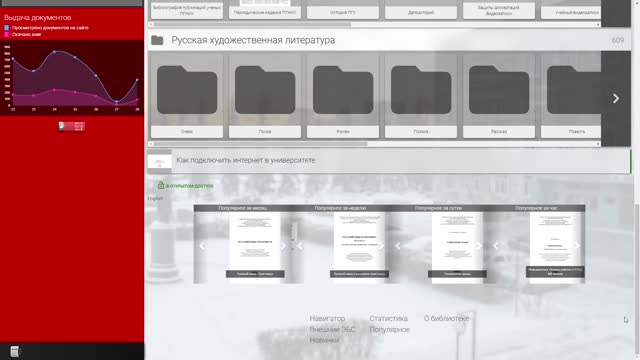Image resolution: width=640 pixels, height=360 pixels.
Task: Click the green open-access lock icon
Action: click(x=161, y=185)
